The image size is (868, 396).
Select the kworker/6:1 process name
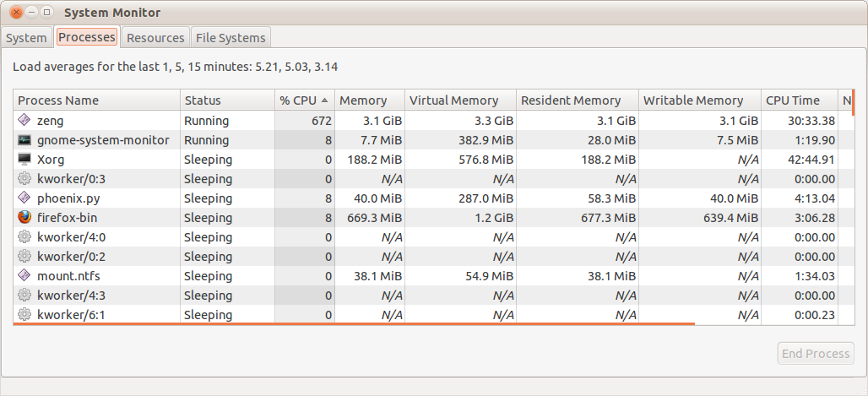[x=71, y=315]
